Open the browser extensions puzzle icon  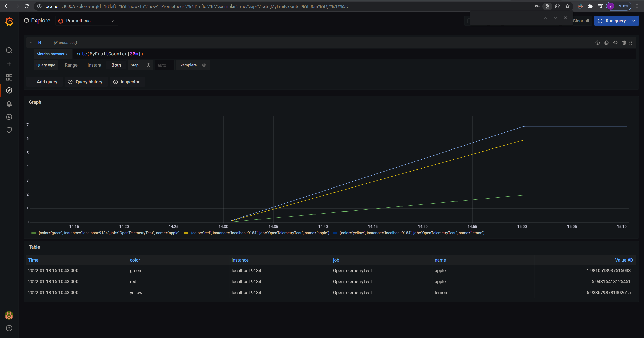(590, 6)
